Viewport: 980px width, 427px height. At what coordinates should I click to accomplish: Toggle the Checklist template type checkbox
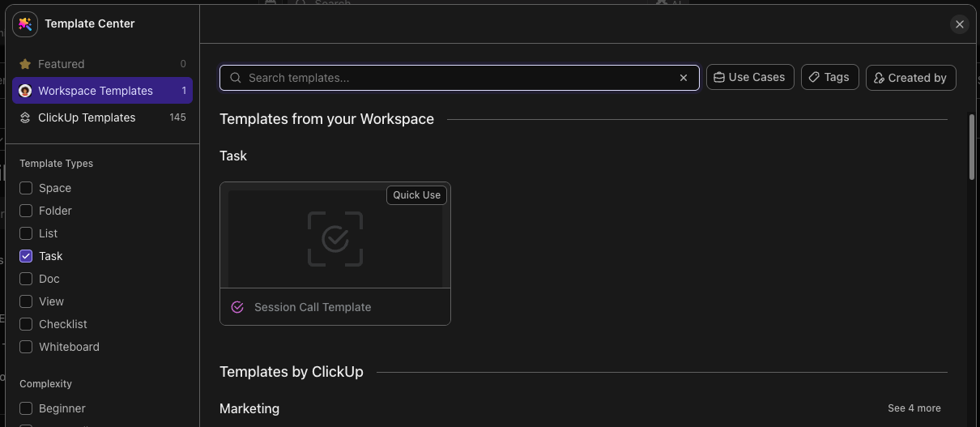tap(26, 324)
